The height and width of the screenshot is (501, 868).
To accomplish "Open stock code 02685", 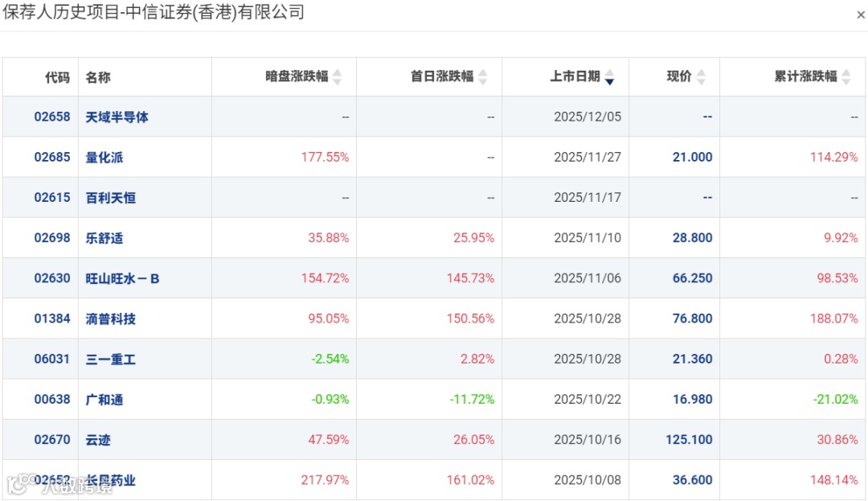I will click(52, 158).
